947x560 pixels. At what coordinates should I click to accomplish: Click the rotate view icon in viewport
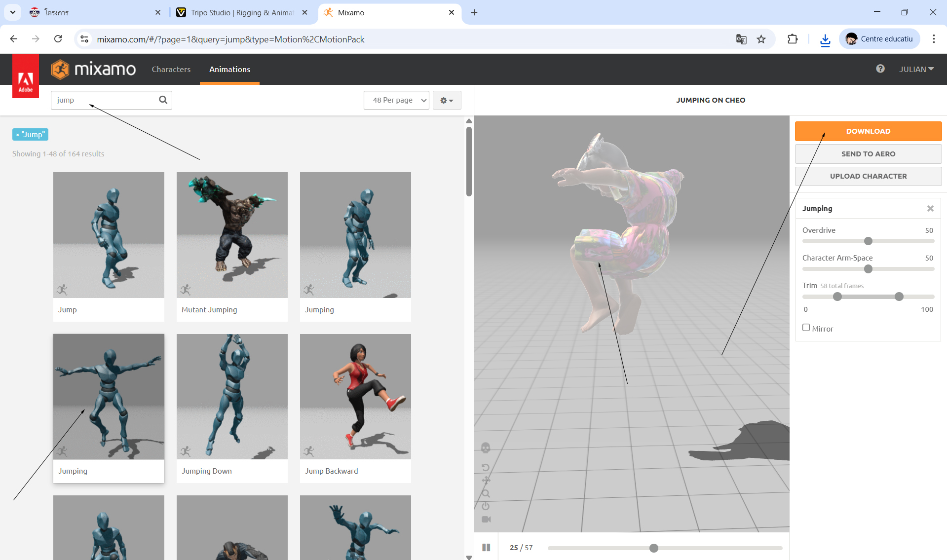tap(486, 467)
